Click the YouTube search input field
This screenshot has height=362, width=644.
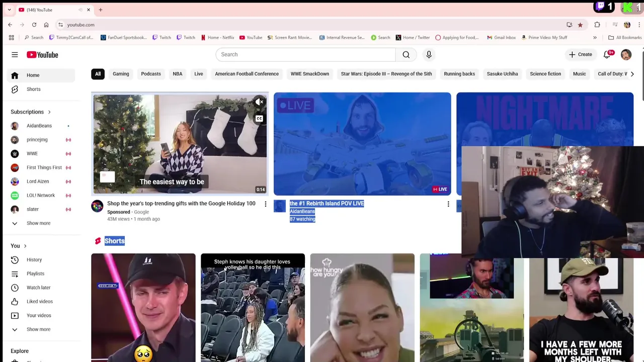(305, 54)
